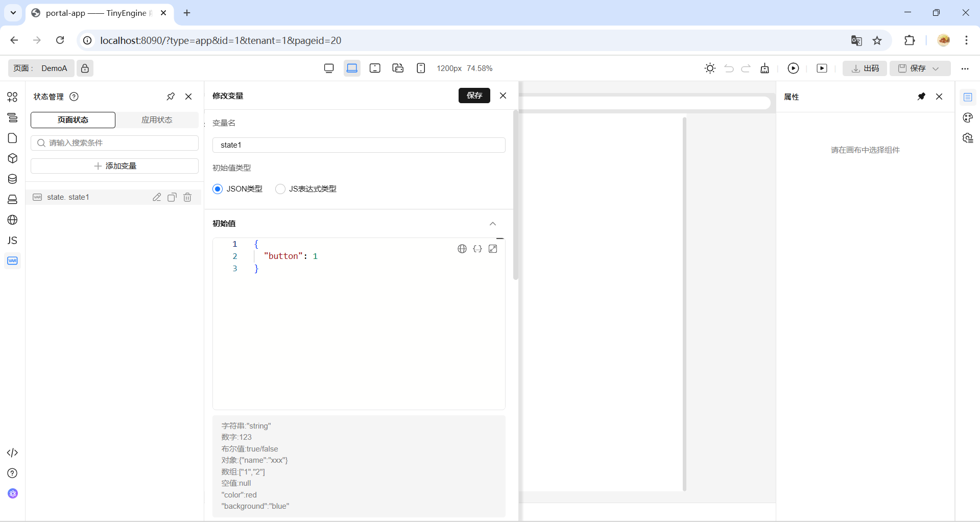Open the advanced events icon on right rail
Image resolution: width=980 pixels, height=522 pixels.
tap(968, 138)
